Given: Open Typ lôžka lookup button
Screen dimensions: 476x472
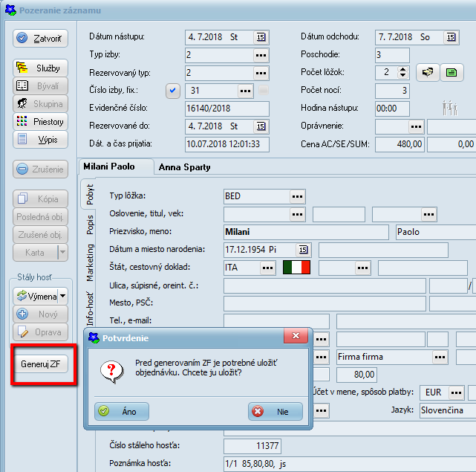Looking at the screenshot, I should [x=298, y=196].
